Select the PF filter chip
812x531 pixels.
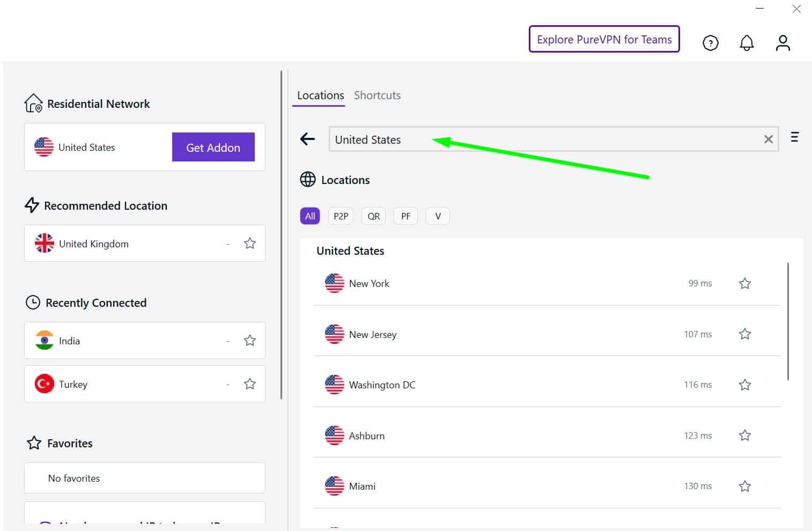pos(405,216)
